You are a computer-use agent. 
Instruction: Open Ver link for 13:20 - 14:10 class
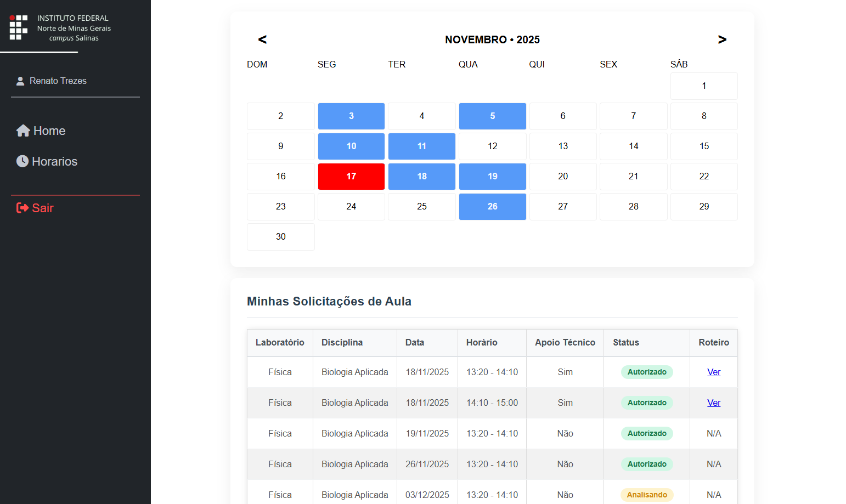pyautogui.click(x=713, y=372)
